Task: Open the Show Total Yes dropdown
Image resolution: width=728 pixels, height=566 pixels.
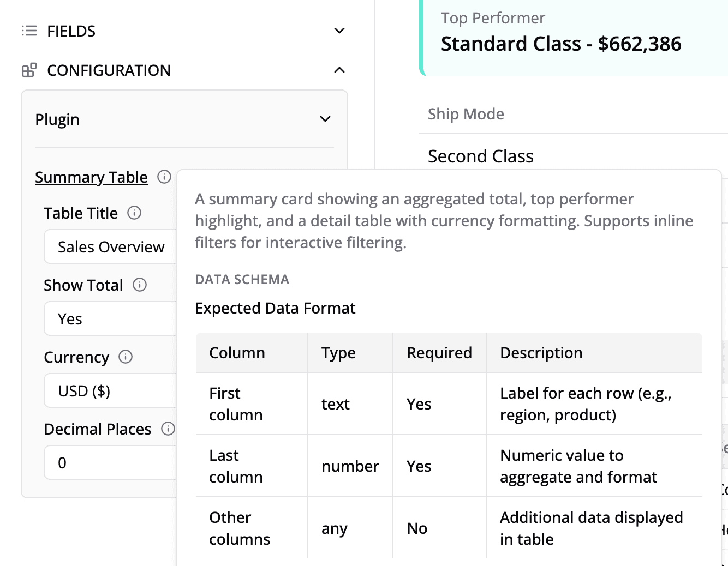Action: (x=109, y=319)
